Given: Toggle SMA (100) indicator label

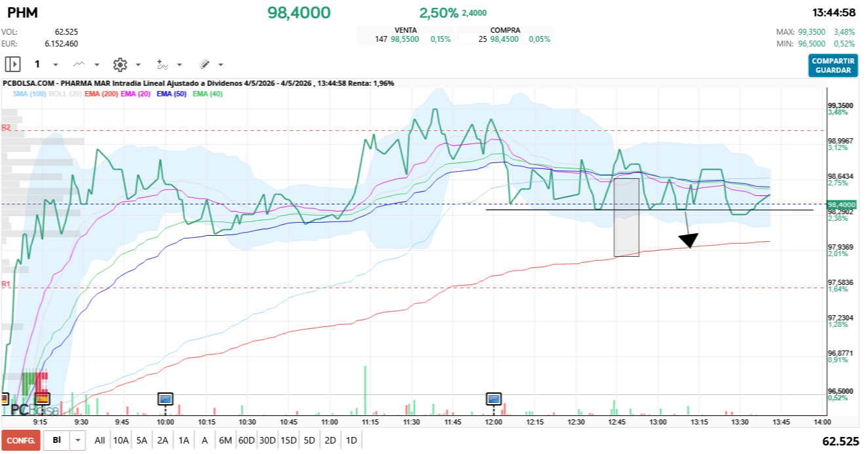Looking at the screenshot, I should 29,94.
